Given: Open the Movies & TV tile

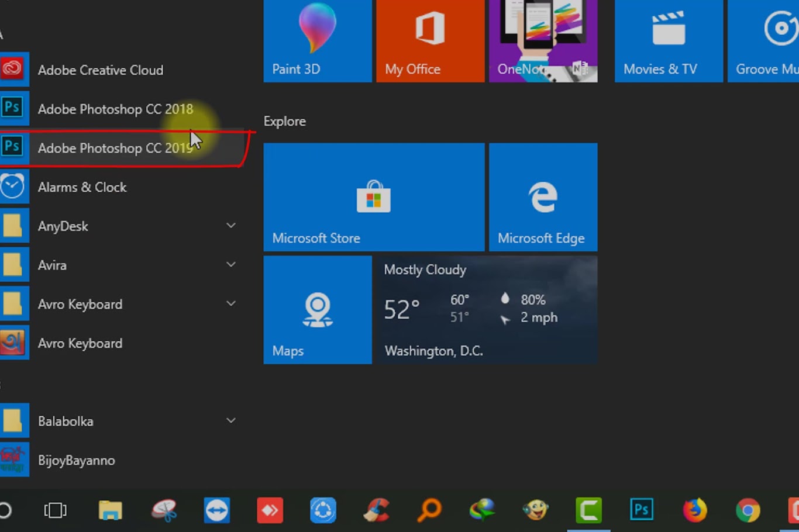Looking at the screenshot, I should tap(669, 41).
